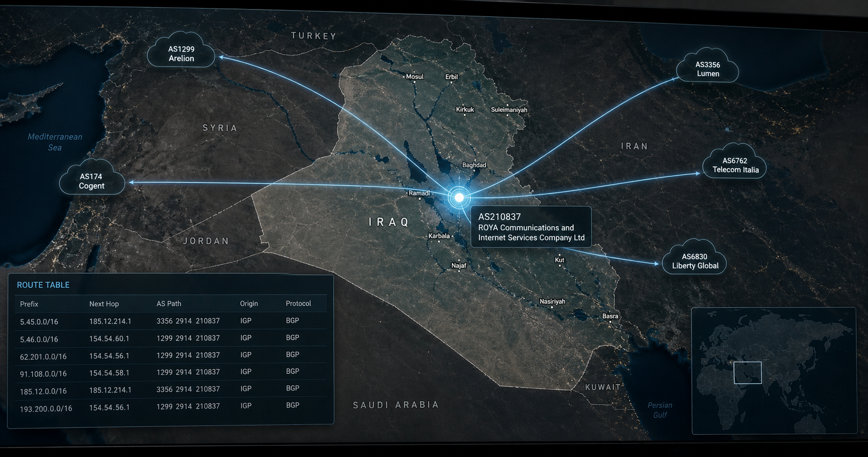Click the Suleimaniyah city label
Viewport: 868px width, 457px height.
point(509,109)
